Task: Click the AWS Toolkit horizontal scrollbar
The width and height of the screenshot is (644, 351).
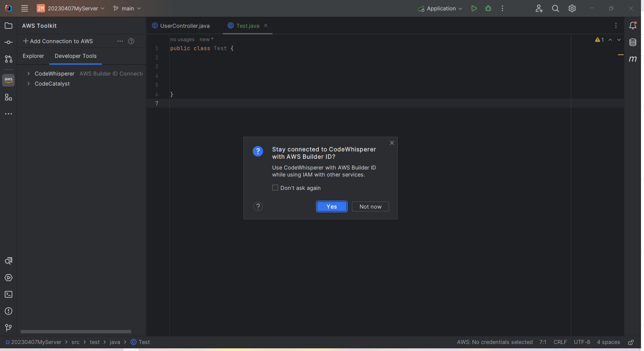Action: tap(76, 332)
